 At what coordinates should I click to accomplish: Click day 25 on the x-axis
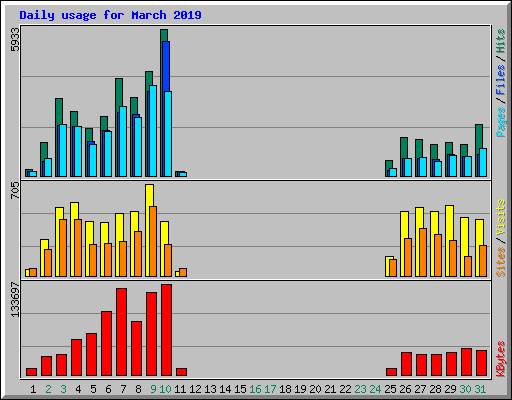pyautogui.click(x=390, y=389)
